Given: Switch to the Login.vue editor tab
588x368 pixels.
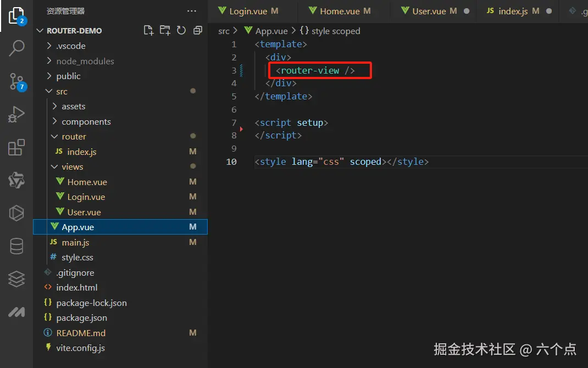Looking at the screenshot, I should click(253, 11).
